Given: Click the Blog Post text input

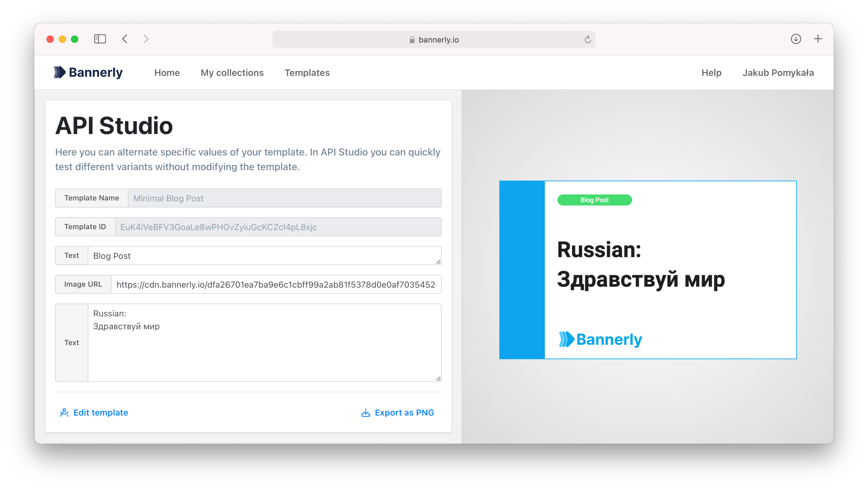Looking at the screenshot, I should (x=265, y=255).
